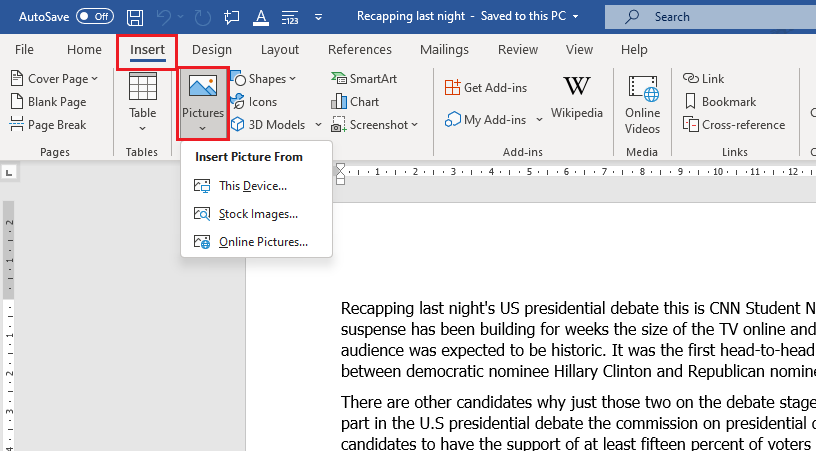Open the View tab
The width and height of the screenshot is (816, 451).
[x=579, y=49]
